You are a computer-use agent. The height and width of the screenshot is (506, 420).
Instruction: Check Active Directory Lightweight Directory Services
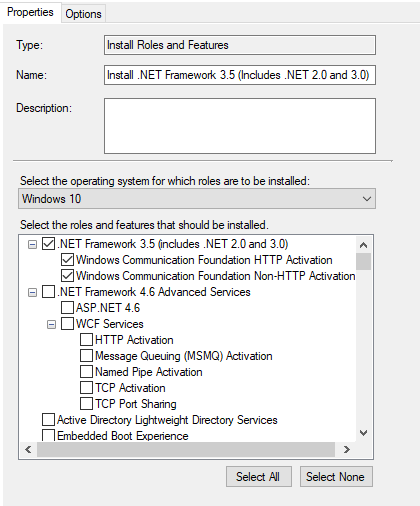tap(48, 419)
